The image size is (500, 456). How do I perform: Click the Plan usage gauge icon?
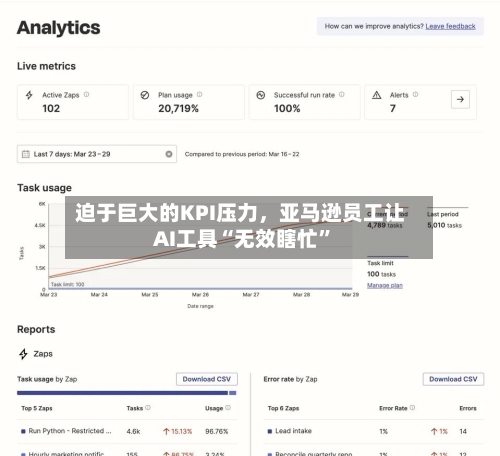click(145, 95)
